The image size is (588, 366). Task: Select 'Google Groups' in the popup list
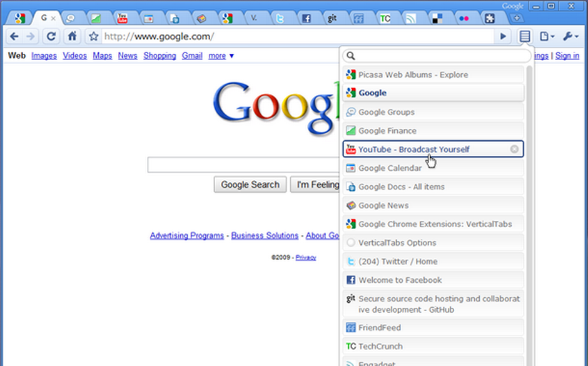point(433,112)
